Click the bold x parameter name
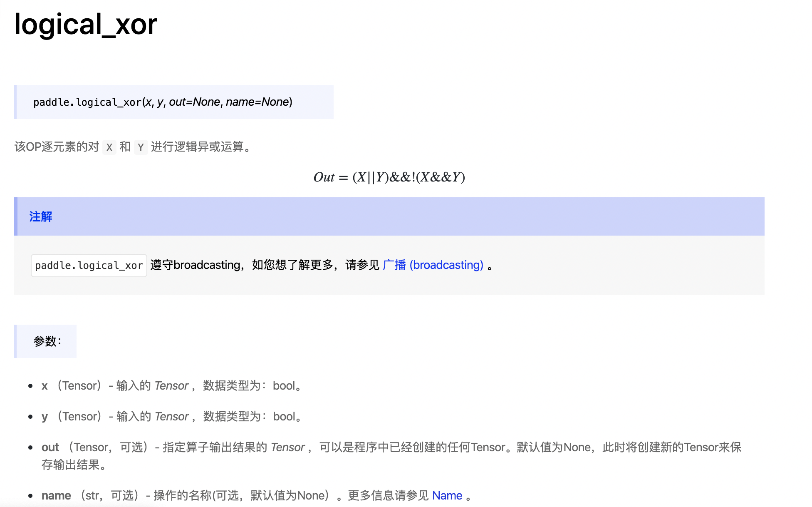This screenshot has width=812, height=507. [45, 386]
